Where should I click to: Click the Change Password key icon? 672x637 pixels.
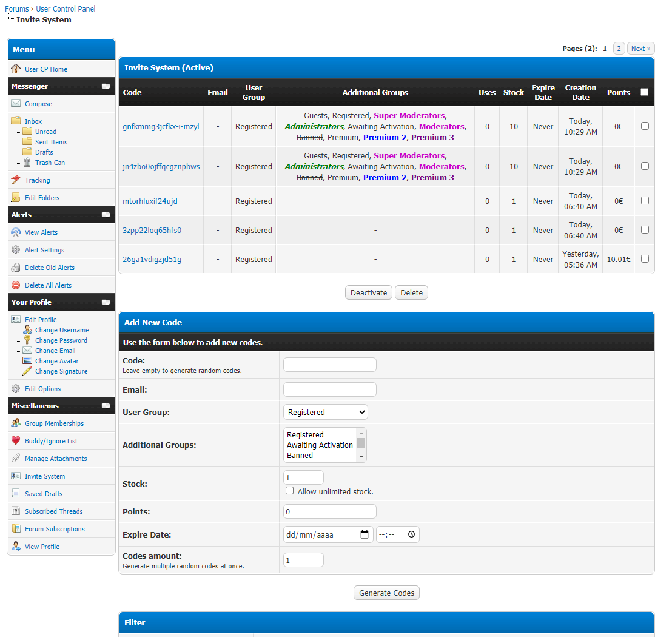[27, 340]
